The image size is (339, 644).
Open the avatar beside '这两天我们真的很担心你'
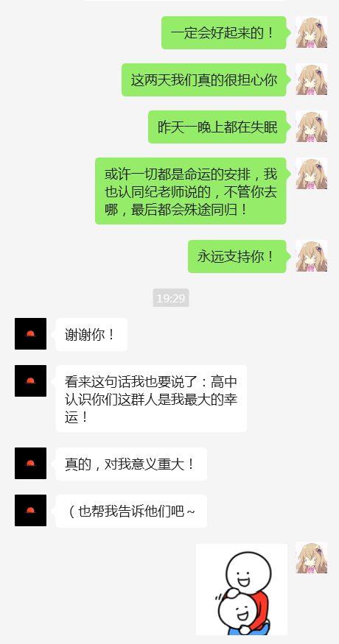click(x=312, y=79)
